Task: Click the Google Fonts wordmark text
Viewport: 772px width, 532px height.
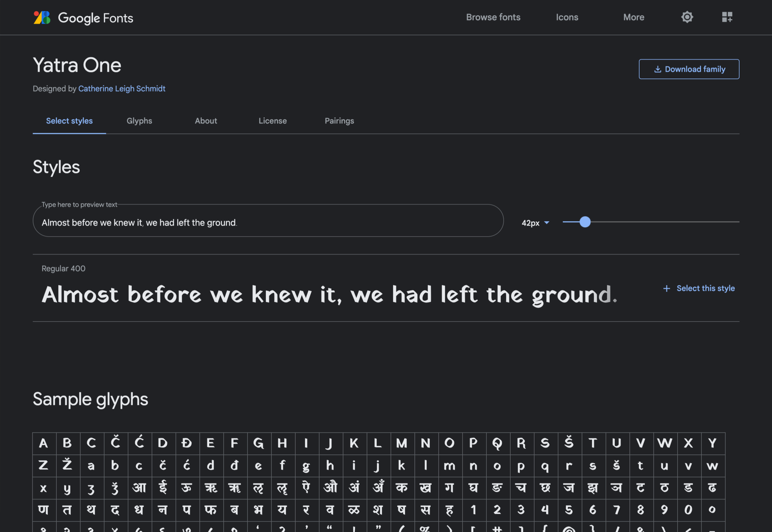Action: coord(96,18)
